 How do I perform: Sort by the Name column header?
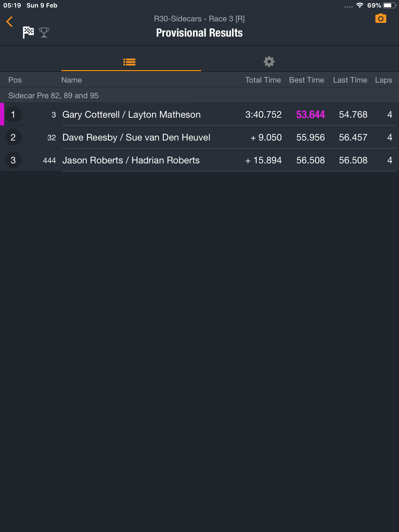[x=71, y=80]
